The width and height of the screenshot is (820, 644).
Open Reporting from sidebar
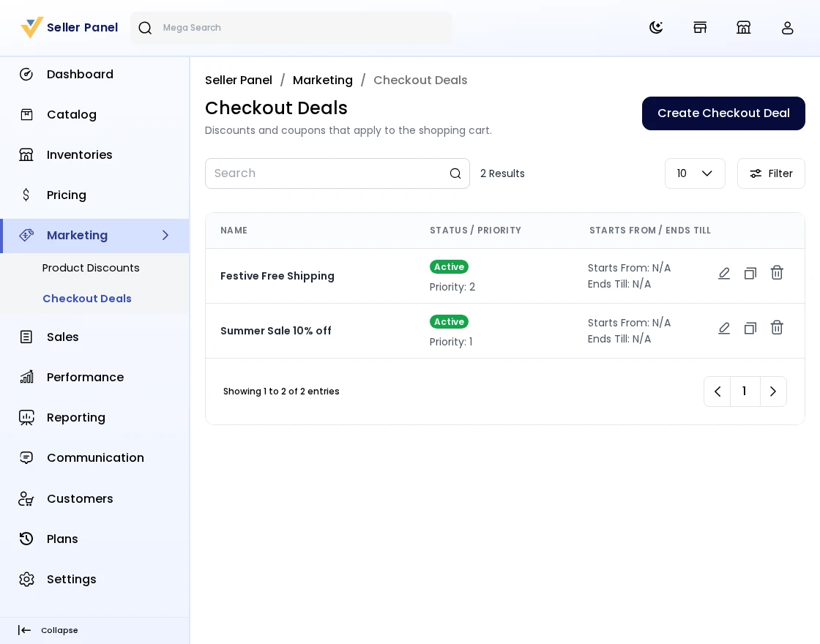coord(94,418)
